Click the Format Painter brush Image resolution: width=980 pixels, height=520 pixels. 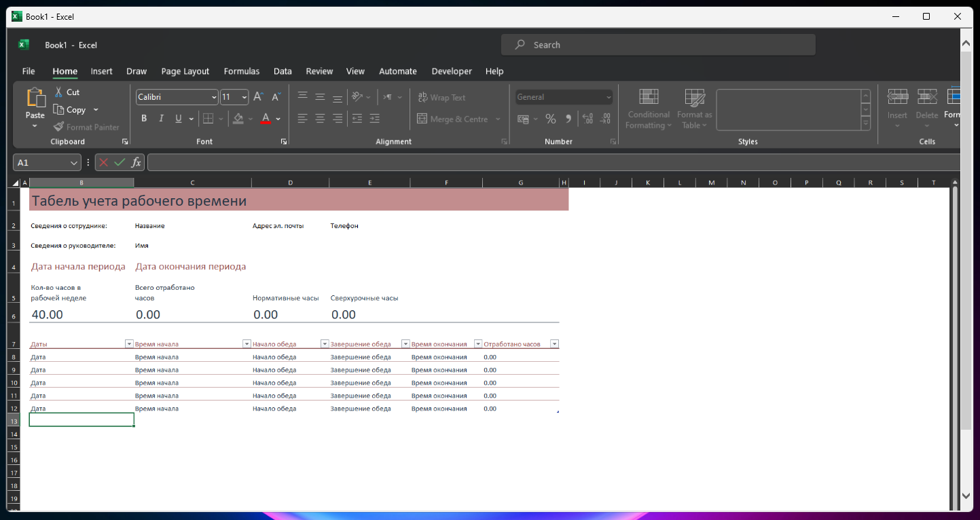click(59, 127)
